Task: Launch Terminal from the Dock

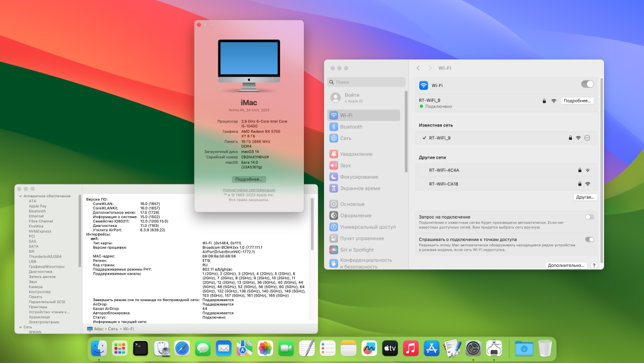Action: 140,349
